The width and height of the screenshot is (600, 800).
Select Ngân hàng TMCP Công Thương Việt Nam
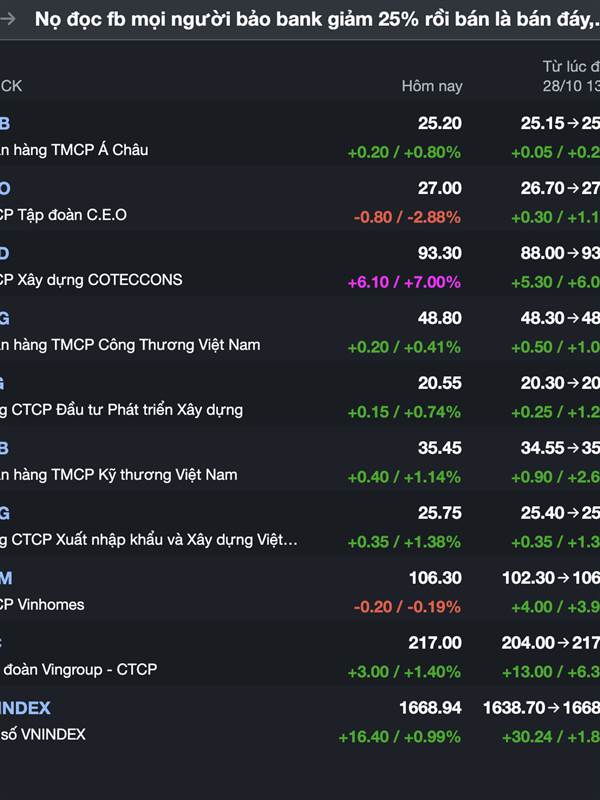130,345
